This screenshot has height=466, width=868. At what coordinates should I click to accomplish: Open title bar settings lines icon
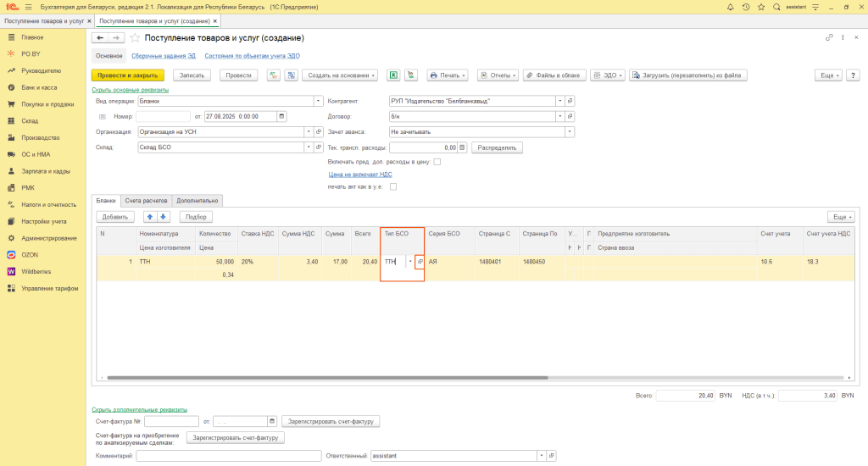(x=815, y=7)
